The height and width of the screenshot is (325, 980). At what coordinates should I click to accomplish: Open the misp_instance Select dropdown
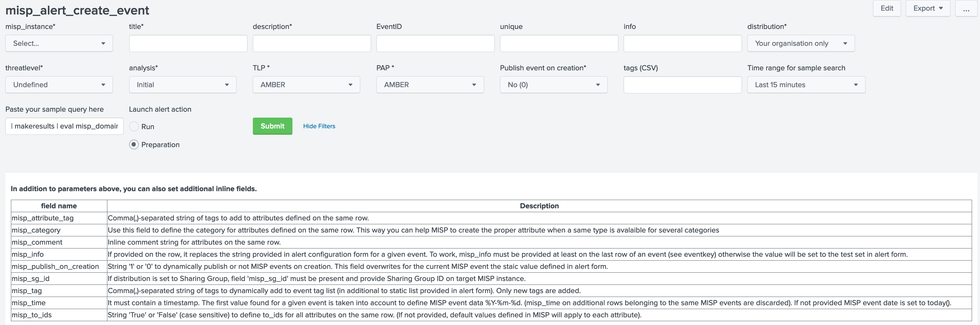click(x=59, y=43)
